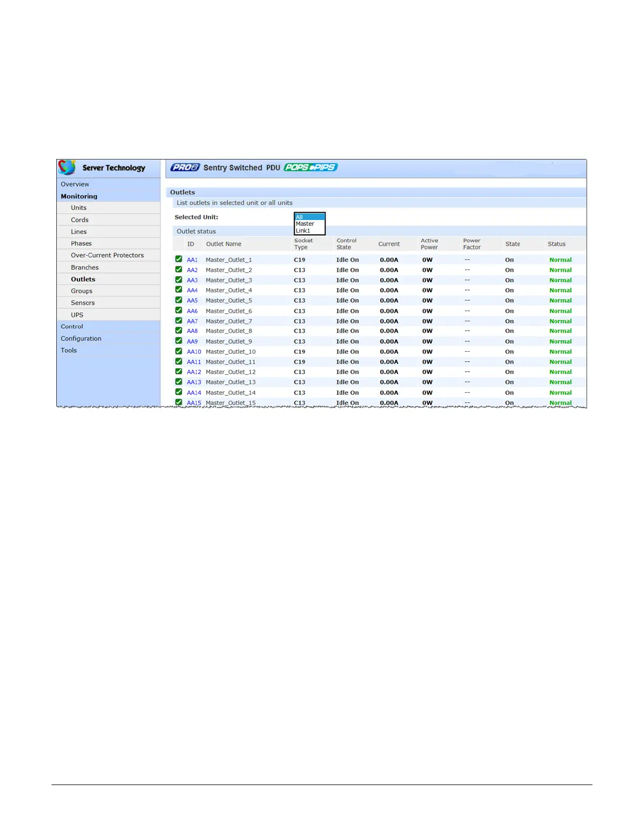Open outlet AA8 details link
Screen dimensions: 644x834
(x=192, y=331)
